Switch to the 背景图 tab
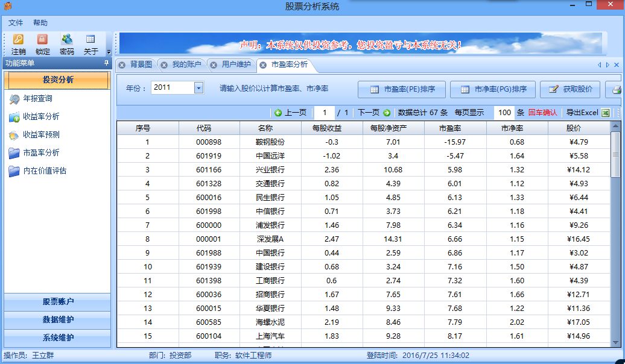Viewport: 625px width, 364px height. (141, 64)
